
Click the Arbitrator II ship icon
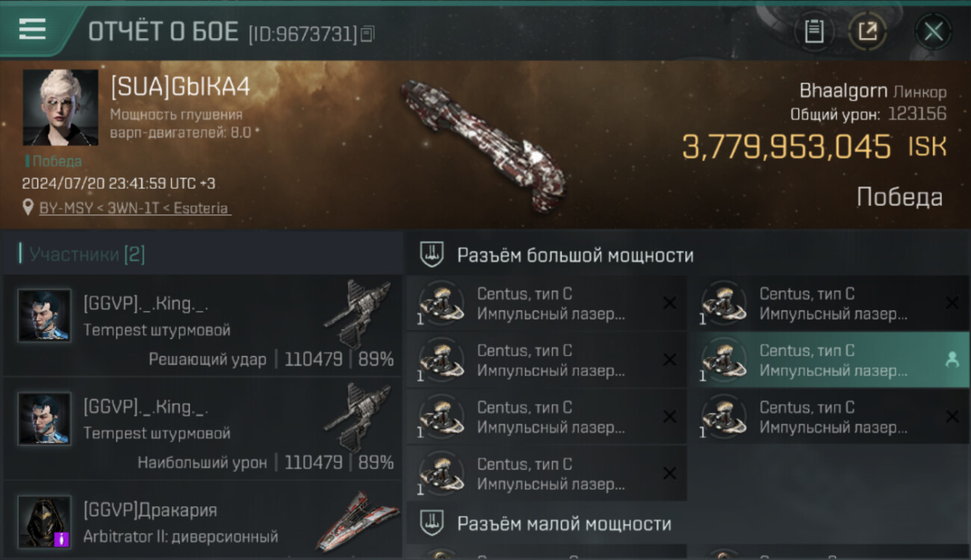pos(358,520)
